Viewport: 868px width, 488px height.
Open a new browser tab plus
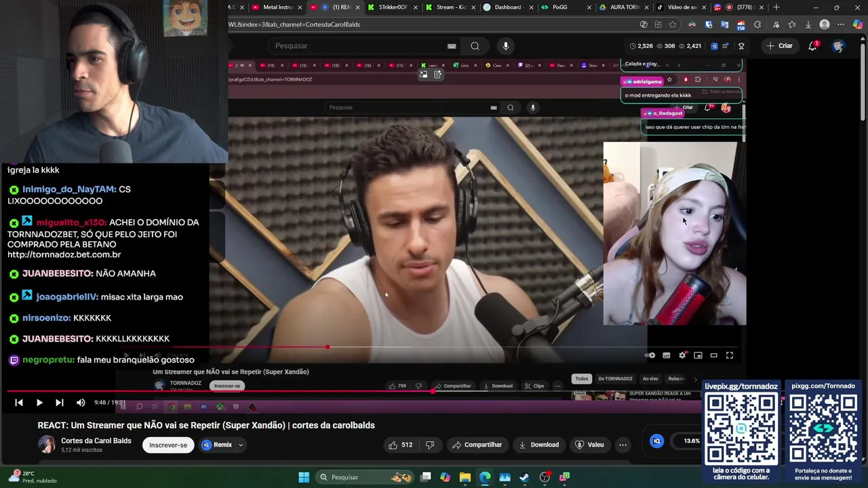coord(776,7)
